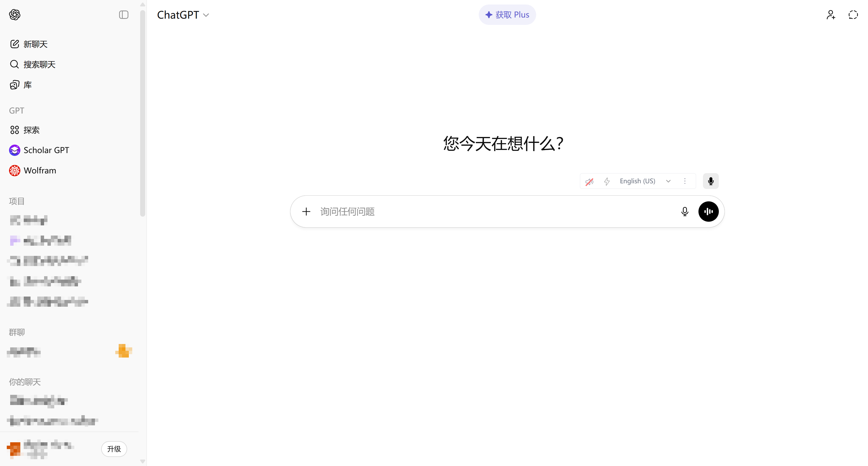
Task: Select the Scholar GPT in the sidebar
Action: [46, 150]
